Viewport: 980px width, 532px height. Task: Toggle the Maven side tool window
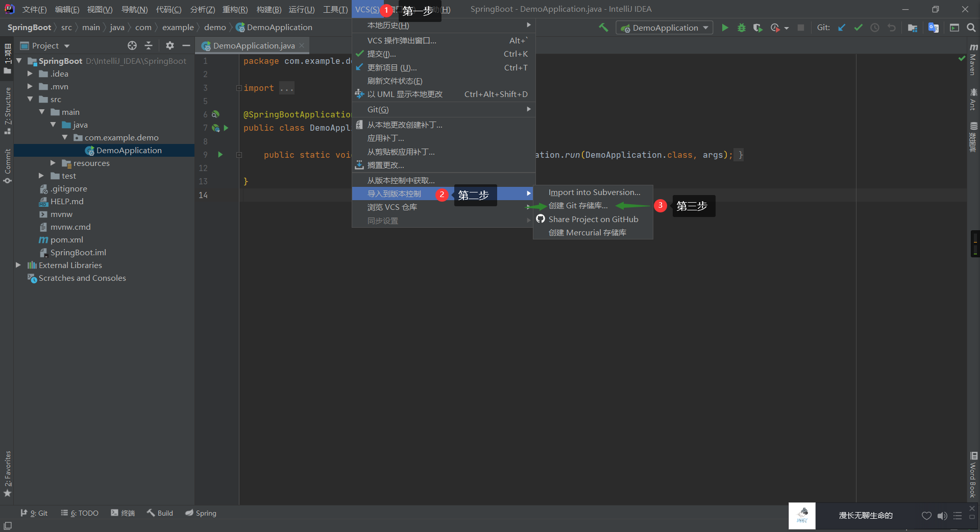(x=973, y=60)
